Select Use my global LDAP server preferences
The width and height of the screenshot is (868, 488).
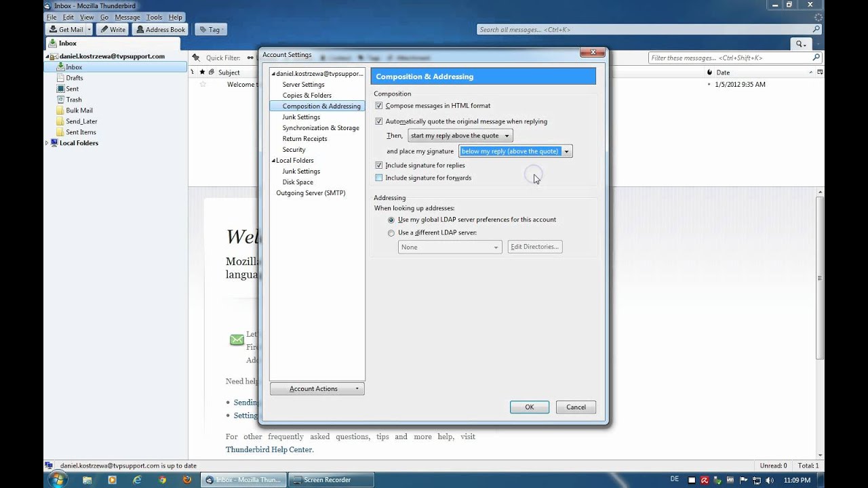pyautogui.click(x=391, y=220)
